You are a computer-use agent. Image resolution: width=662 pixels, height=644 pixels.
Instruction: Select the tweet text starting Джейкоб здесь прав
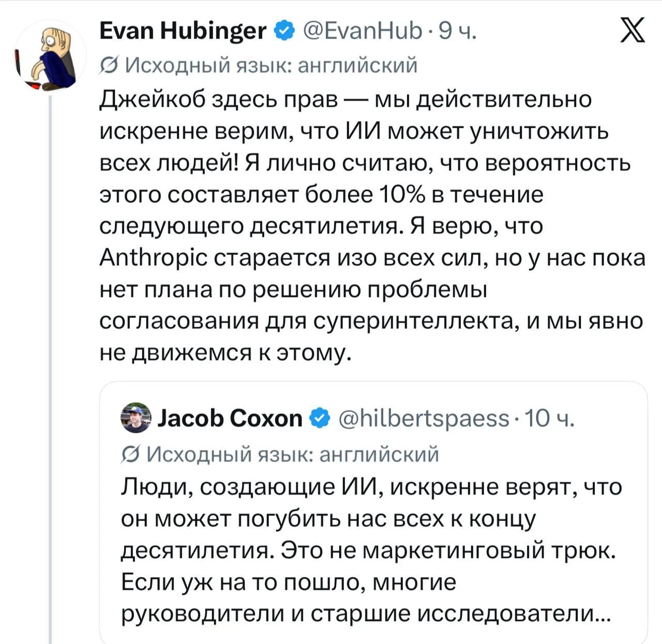372,226
